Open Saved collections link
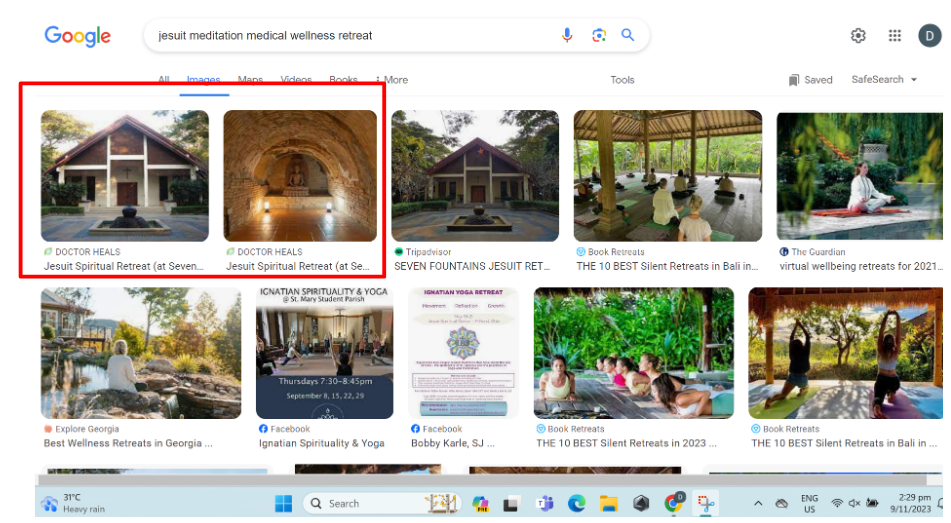951x523 pixels. pyautogui.click(x=810, y=80)
